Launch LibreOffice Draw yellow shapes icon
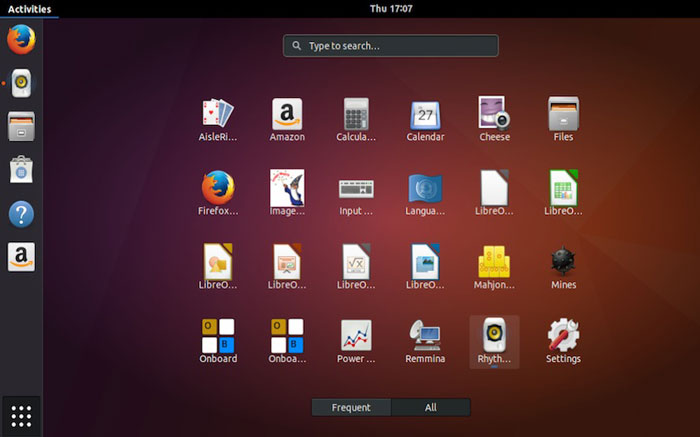Viewport: 700px width, 437px height. click(x=218, y=267)
